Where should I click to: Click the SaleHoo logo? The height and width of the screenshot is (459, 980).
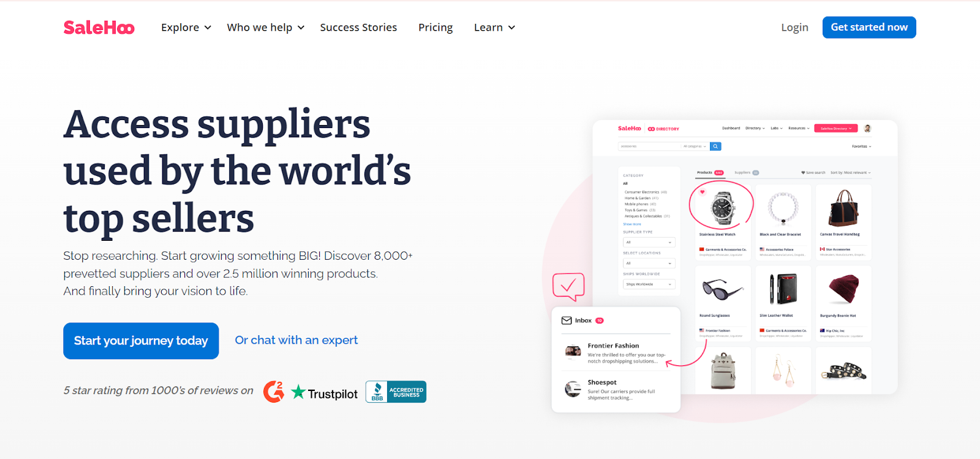pos(99,28)
